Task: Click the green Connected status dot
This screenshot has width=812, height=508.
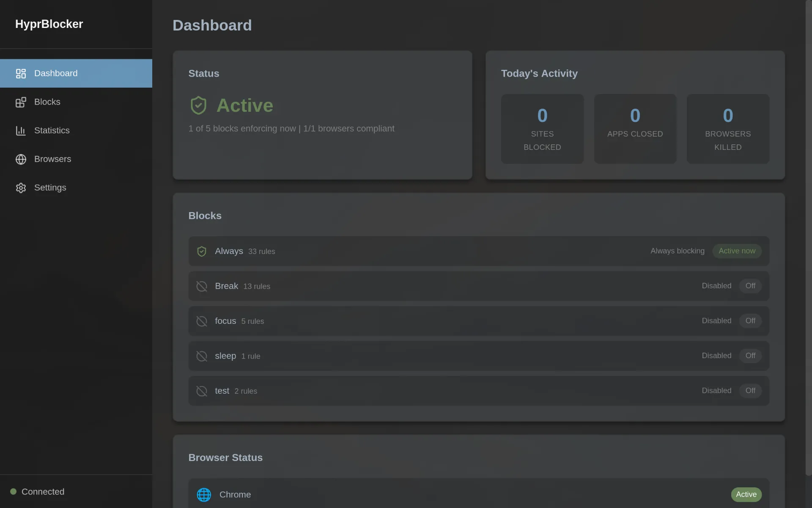Action: pos(13,491)
